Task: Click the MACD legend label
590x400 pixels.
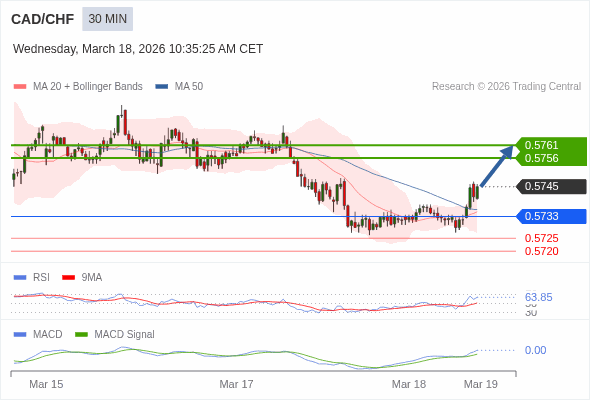Action: (x=48, y=335)
